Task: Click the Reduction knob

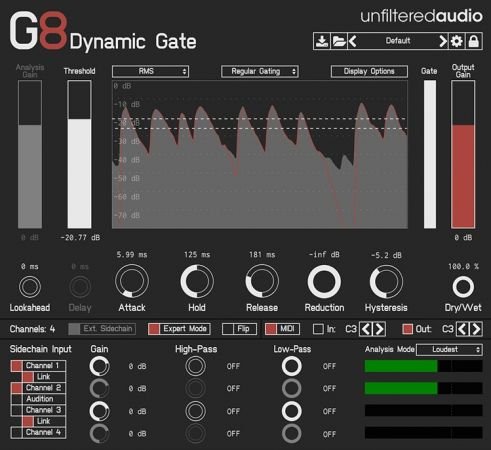Action: pos(324,282)
